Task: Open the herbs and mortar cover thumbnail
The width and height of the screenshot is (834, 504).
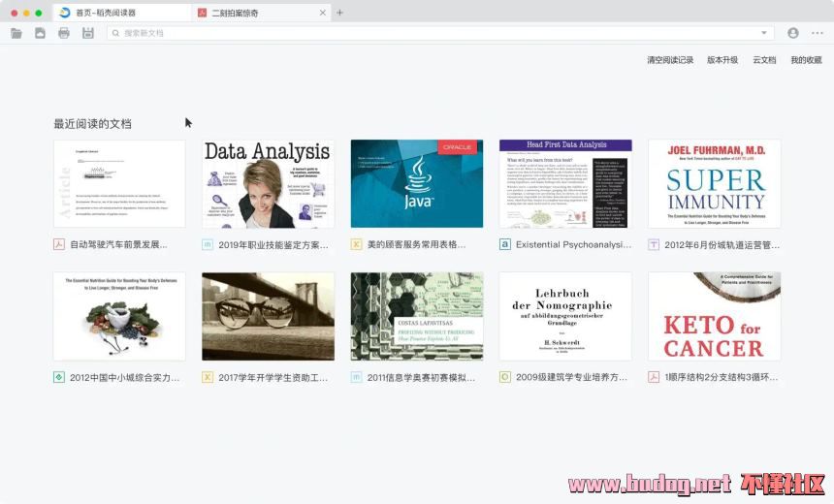Action: (x=119, y=316)
